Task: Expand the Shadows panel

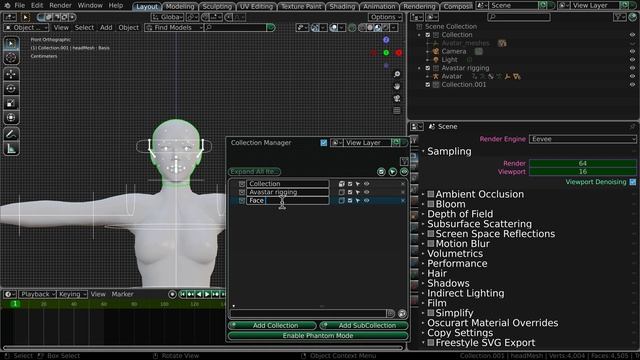Action: click(x=448, y=283)
